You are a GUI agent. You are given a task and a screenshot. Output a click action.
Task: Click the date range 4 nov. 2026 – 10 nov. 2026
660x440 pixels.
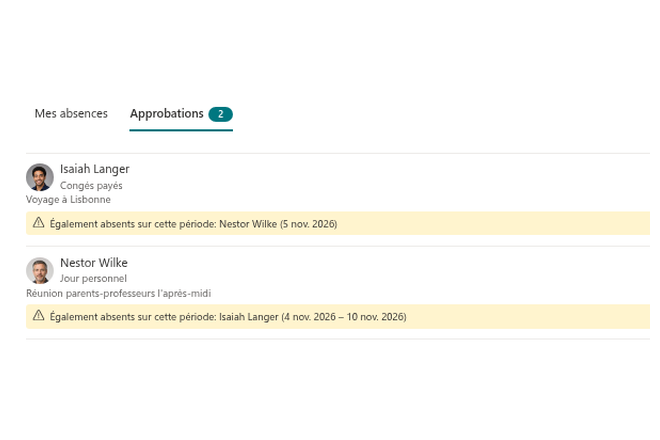(344, 317)
